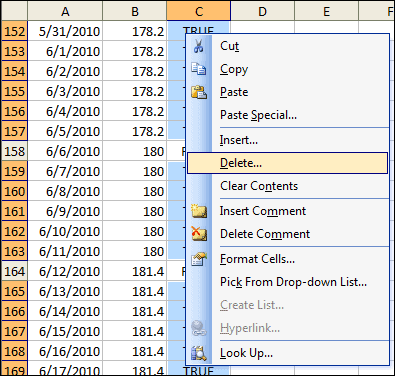This screenshot has height=376, width=395.
Task: Click cell with date 6/14/2010
Action: (x=65, y=311)
